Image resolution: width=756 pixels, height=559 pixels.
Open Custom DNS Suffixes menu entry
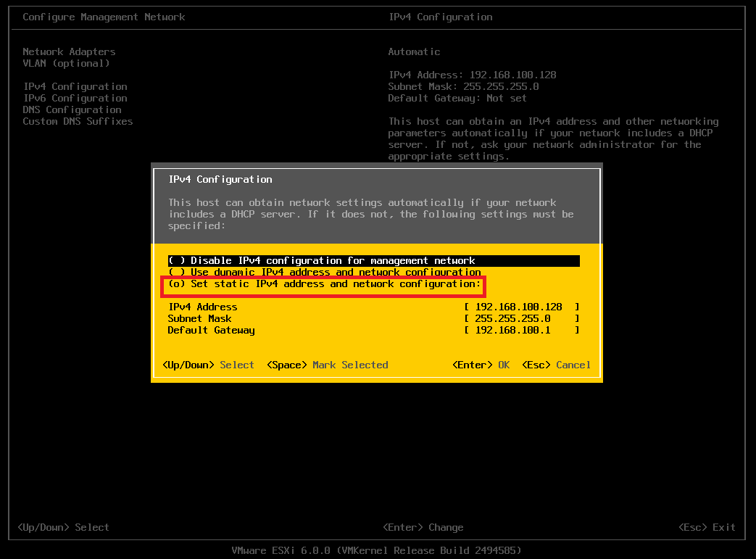click(x=78, y=121)
